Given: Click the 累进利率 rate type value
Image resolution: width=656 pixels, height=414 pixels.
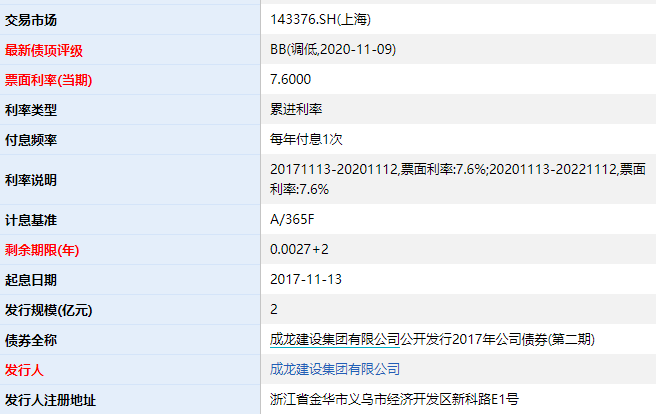Looking at the screenshot, I should (x=295, y=109).
